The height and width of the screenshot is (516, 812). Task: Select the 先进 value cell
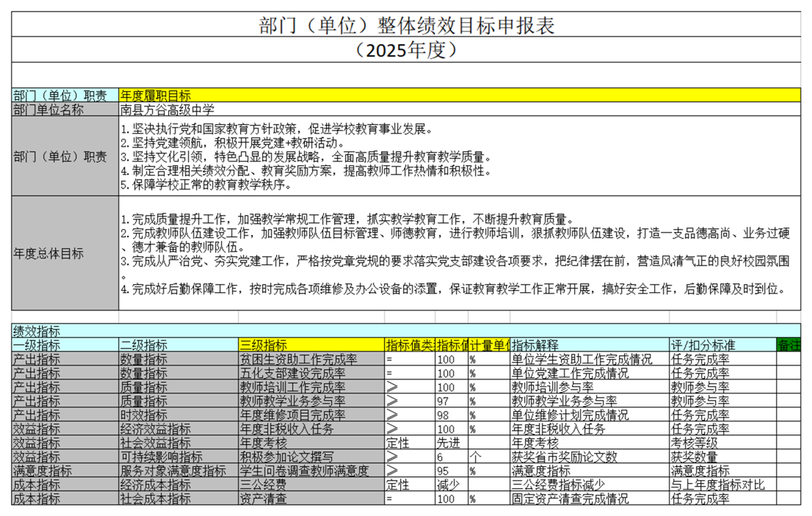(x=452, y=443)
